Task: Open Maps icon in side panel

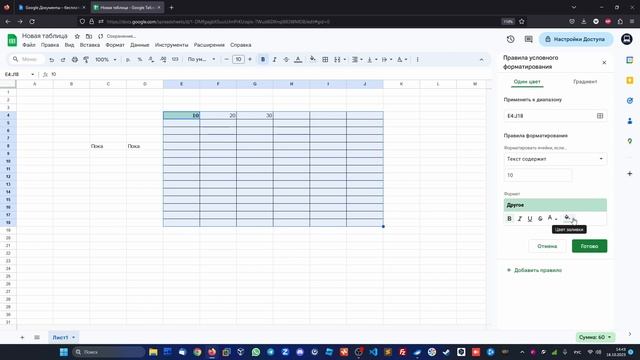Action: [x=630, y=141]
